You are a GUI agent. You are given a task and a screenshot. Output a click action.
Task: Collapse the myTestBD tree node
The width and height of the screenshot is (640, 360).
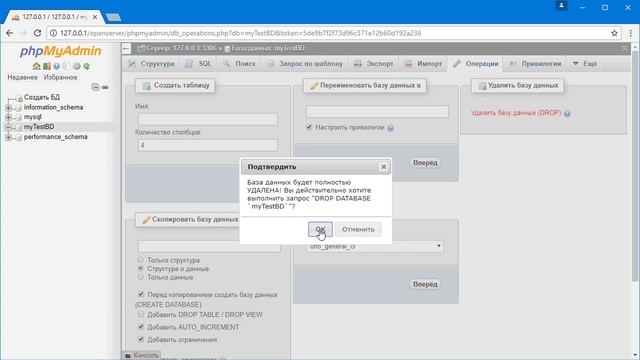(x=8, y=127)
